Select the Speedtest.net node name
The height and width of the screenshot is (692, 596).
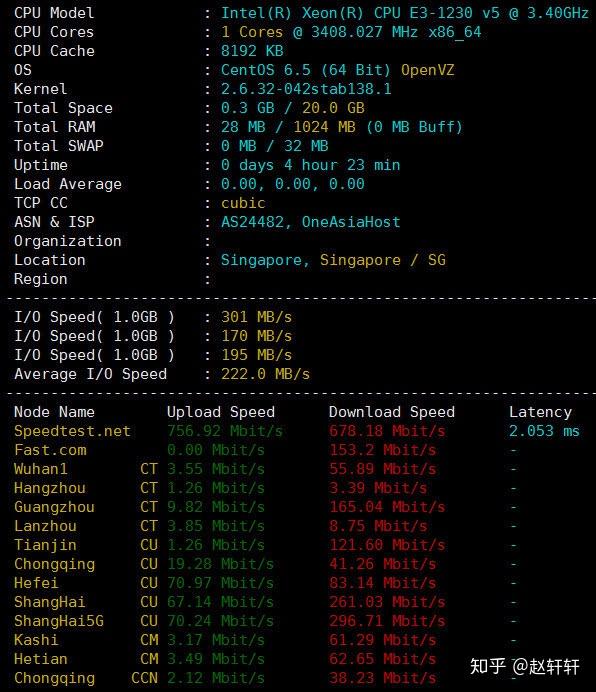pos(72,431)
